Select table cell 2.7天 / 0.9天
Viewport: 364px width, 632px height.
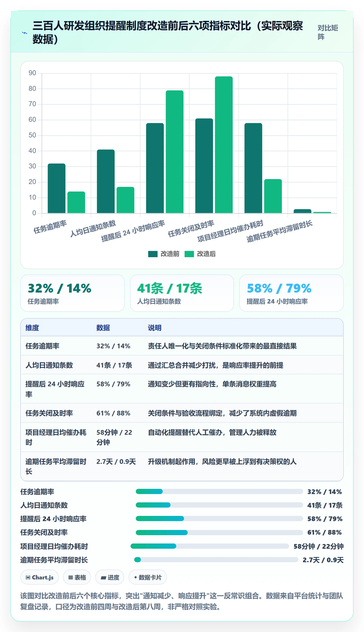pos(116,462)
